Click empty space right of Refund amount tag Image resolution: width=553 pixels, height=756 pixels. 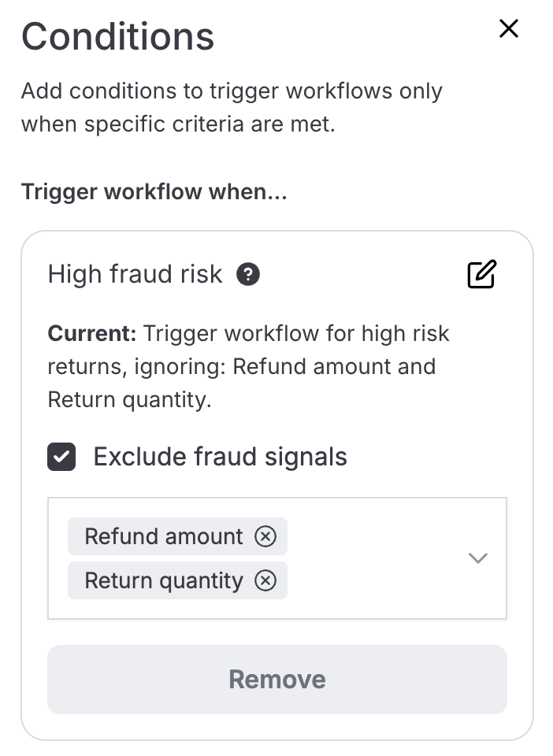pyautogui.click(x=370, y=536)
